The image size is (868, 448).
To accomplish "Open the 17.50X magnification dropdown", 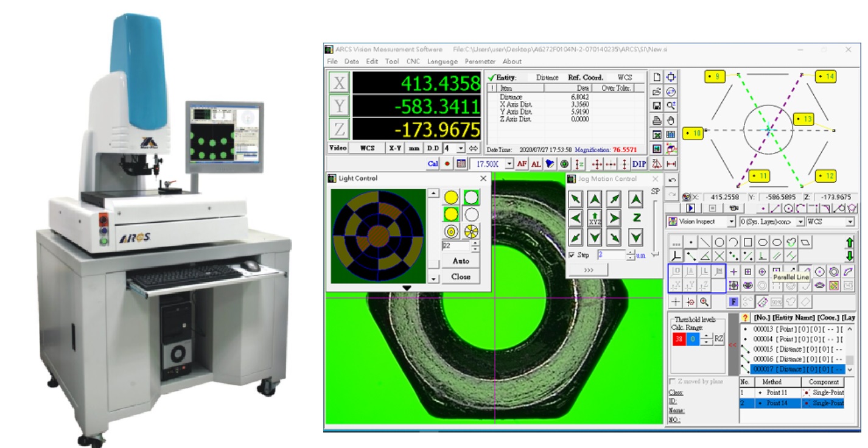I will 509,164.
